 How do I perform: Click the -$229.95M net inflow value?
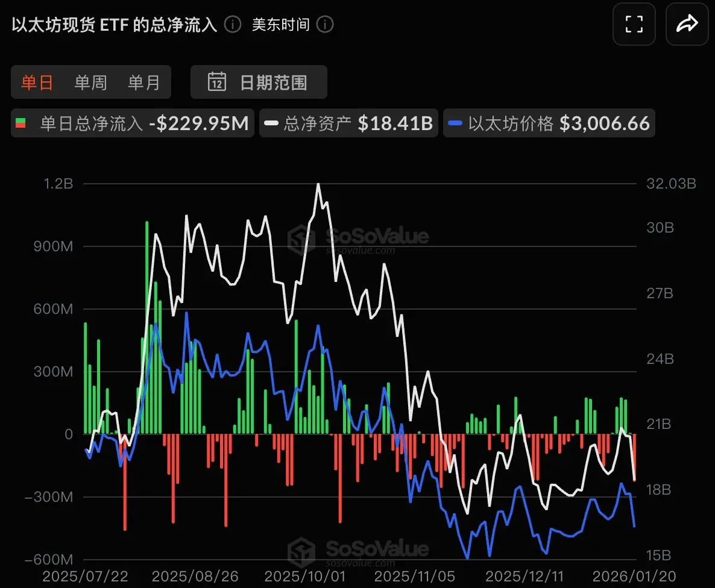[x=199, y=124]
